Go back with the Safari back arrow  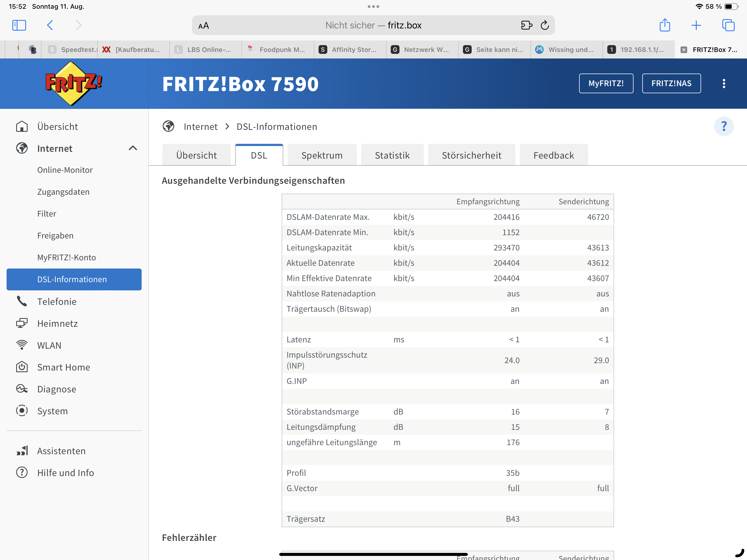pos(50,25)
